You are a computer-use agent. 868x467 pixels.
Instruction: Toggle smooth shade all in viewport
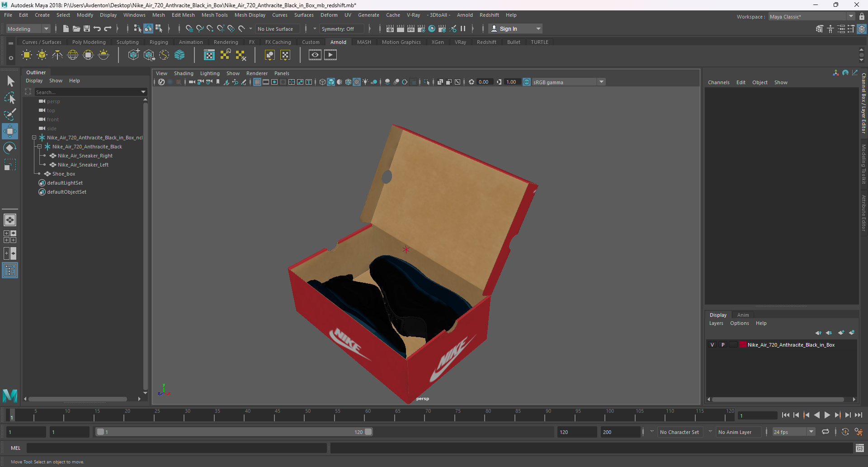coord(331,82)
